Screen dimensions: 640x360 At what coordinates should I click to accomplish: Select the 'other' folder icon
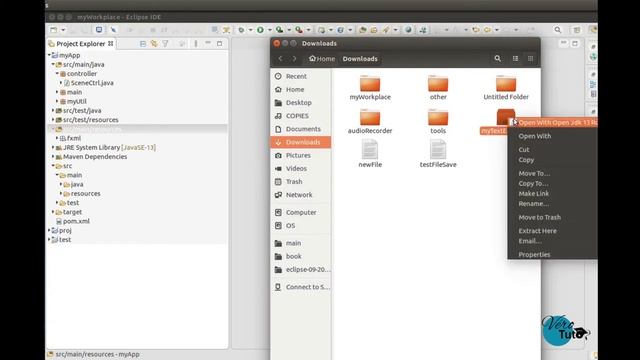tap(438, 84)
